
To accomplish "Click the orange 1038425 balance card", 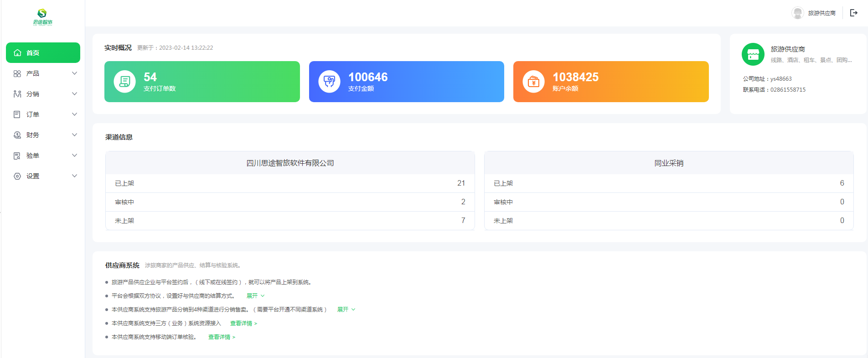I will (610, 82).
